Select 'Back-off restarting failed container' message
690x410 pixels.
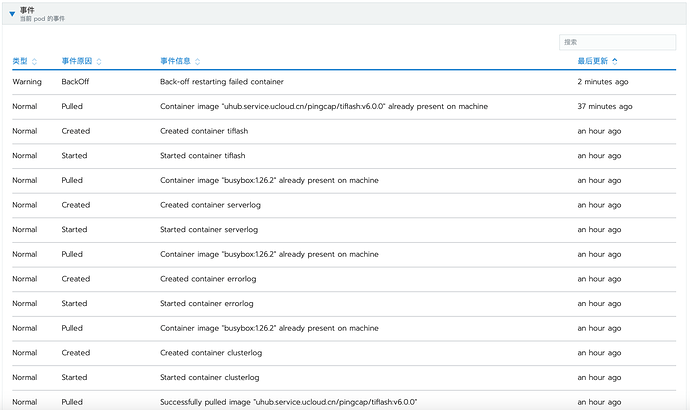click(222, 82)
